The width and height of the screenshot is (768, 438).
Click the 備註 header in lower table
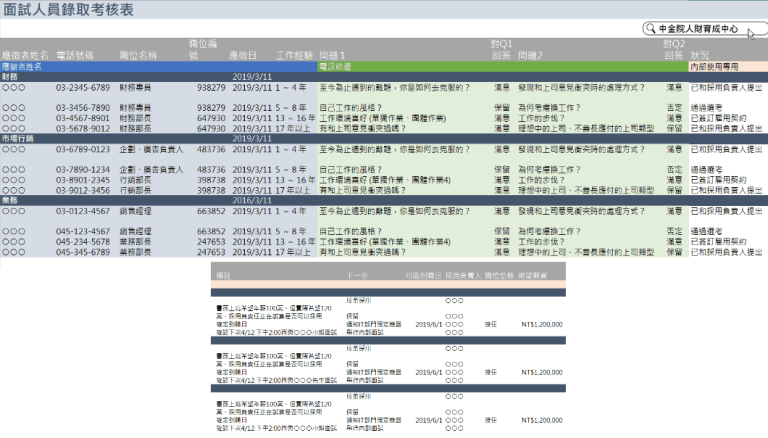(223, 274)
